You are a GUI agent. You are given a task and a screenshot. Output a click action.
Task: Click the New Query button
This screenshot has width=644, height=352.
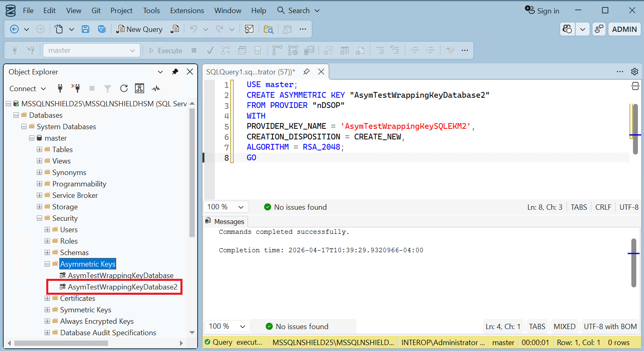(x=139, y=29)
